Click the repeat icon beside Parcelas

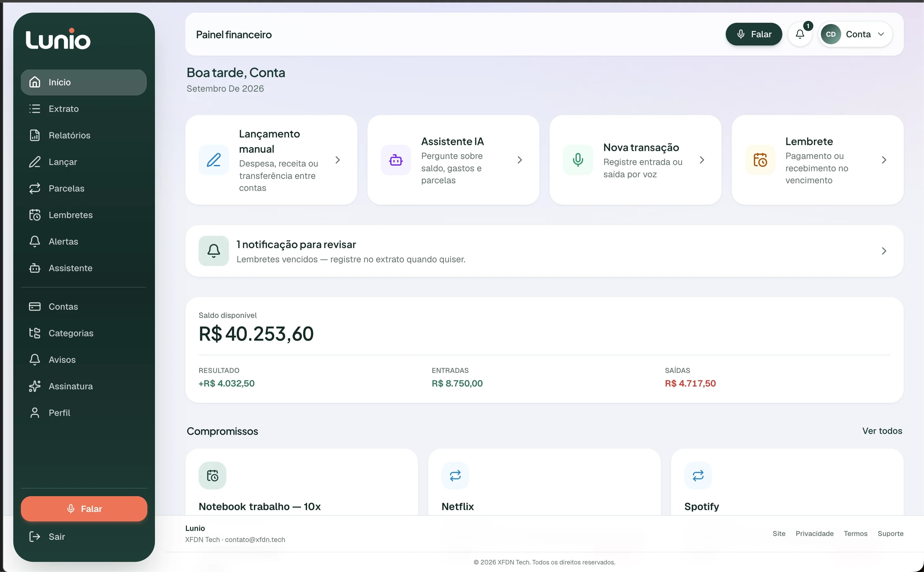click(35, 188)
